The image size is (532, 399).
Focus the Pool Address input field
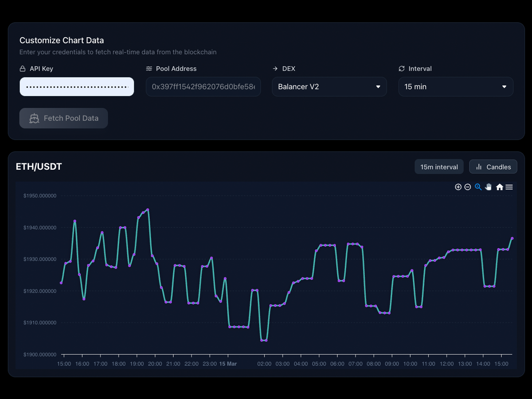pyautogui.click(x=203, y=87)
